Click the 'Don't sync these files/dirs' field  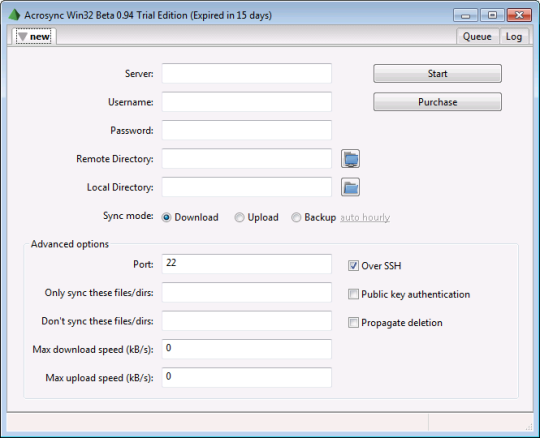247,321
